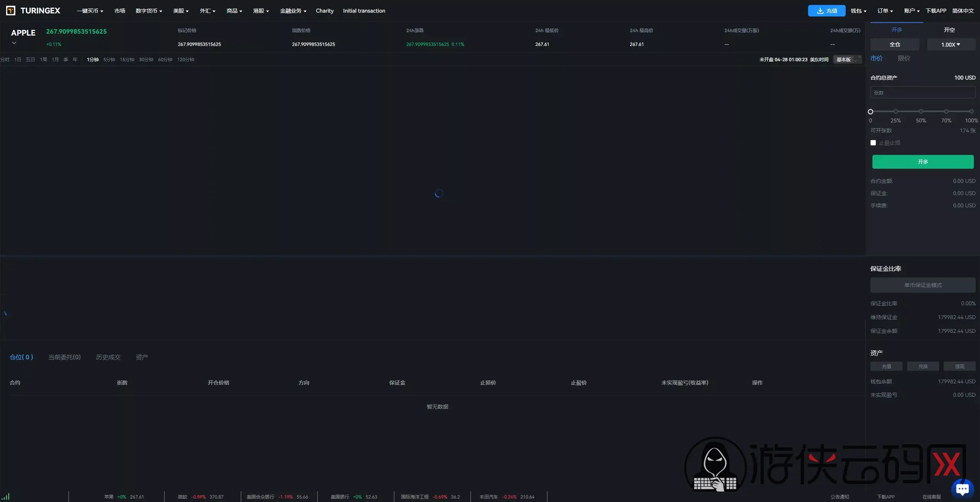Viewport: 980px width, 502px height.
Task: Open the 数字货币 dropdown menu
Action: [149, 11]
